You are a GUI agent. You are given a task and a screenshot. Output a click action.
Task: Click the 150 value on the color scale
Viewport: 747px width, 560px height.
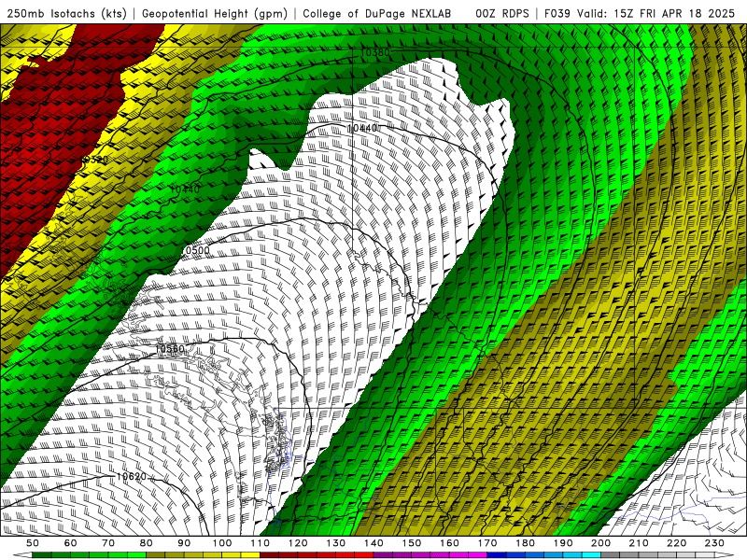(412, 543)
